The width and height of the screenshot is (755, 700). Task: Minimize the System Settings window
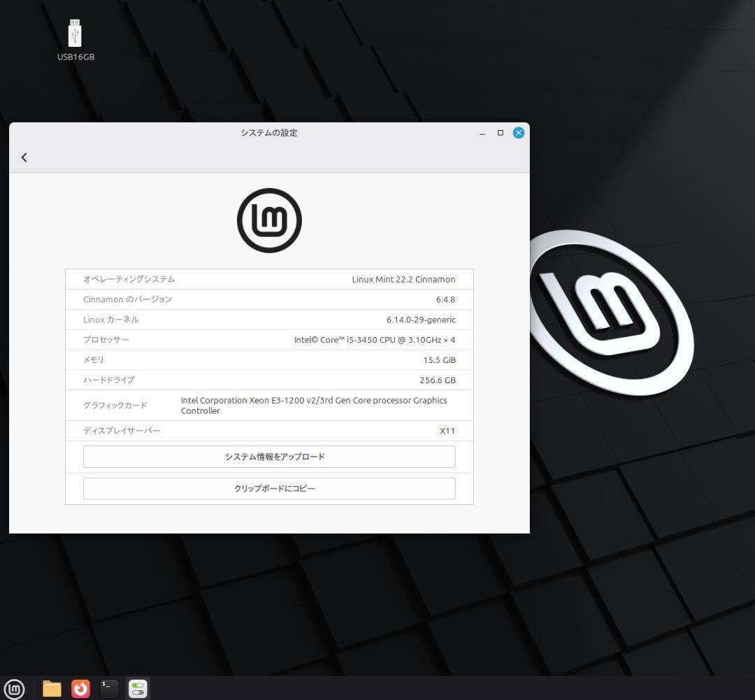(482, 133)
